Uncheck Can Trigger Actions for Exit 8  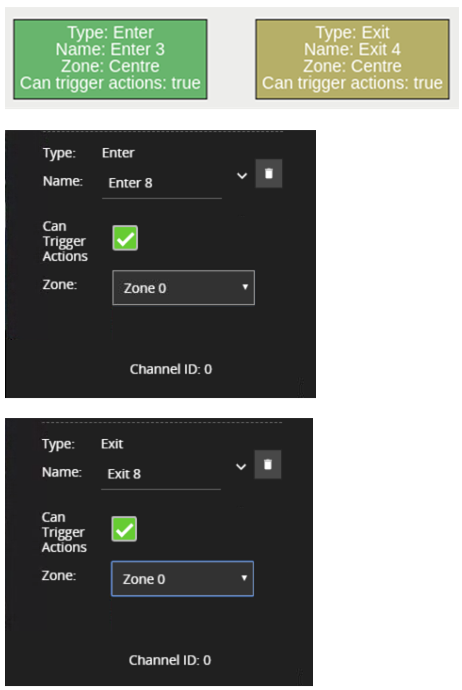(x=124, y=529)
